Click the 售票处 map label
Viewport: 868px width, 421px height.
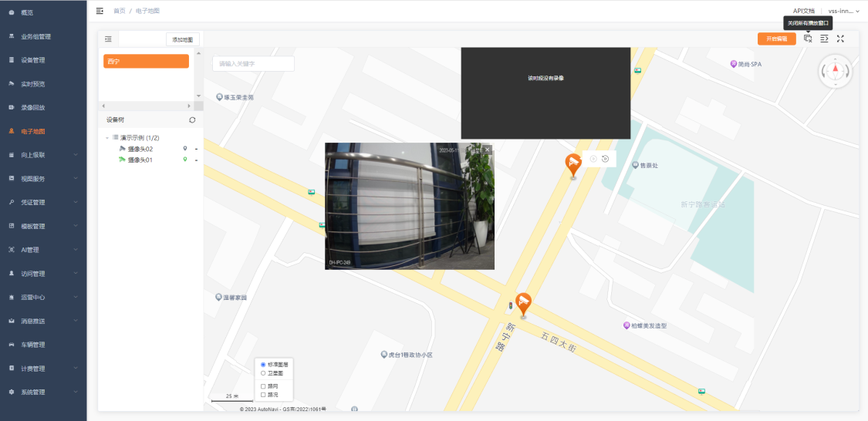coord(649,165)
